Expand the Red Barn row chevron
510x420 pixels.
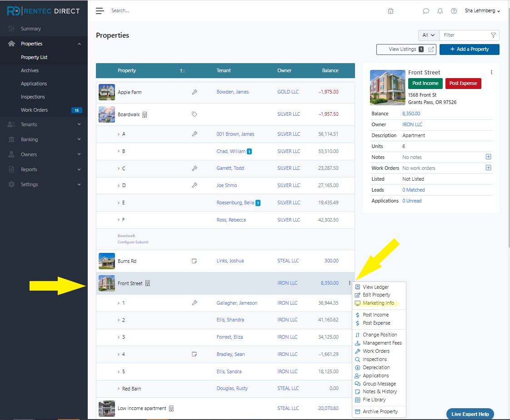pyautogui.click(x=119, y=389)
